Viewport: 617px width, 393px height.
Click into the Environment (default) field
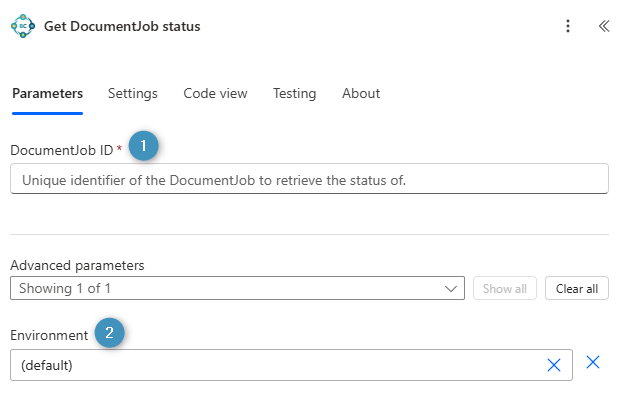[x=291, y=365]
